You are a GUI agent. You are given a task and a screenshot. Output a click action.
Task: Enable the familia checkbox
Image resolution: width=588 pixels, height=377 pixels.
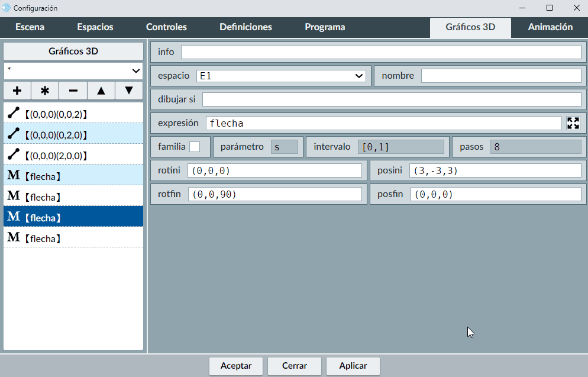pos(195,147)
